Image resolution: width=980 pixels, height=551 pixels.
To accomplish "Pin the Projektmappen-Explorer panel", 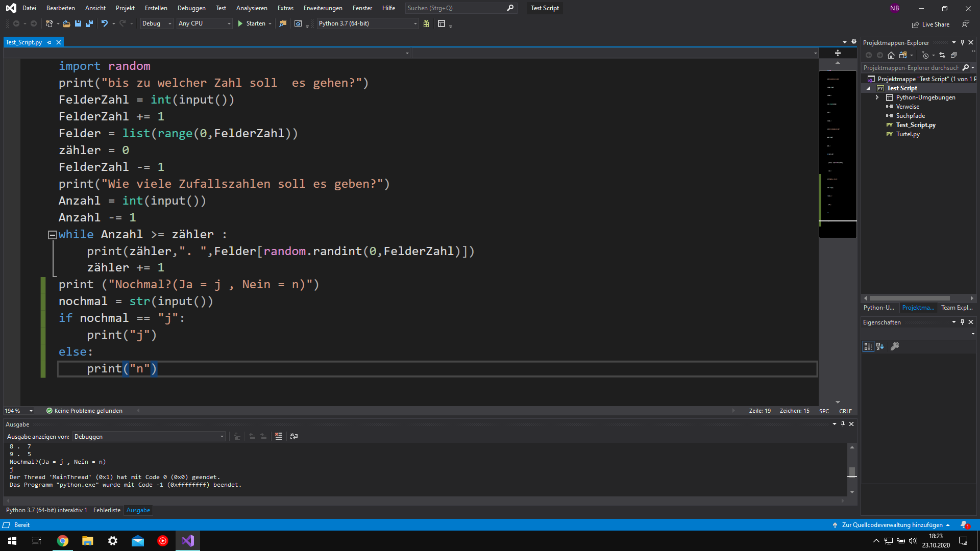I will (x=962, y=42).
